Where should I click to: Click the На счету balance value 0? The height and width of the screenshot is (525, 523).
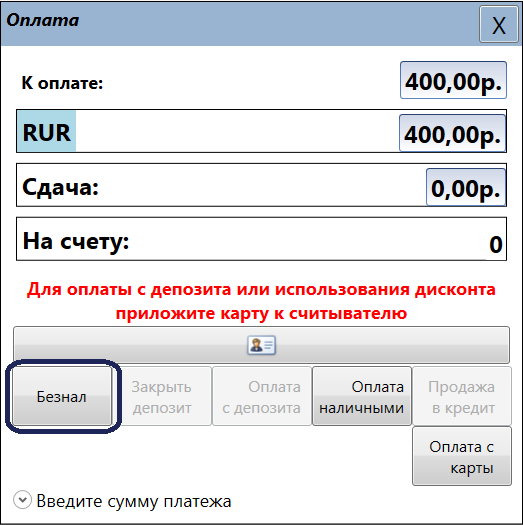(x=496, y=244)
